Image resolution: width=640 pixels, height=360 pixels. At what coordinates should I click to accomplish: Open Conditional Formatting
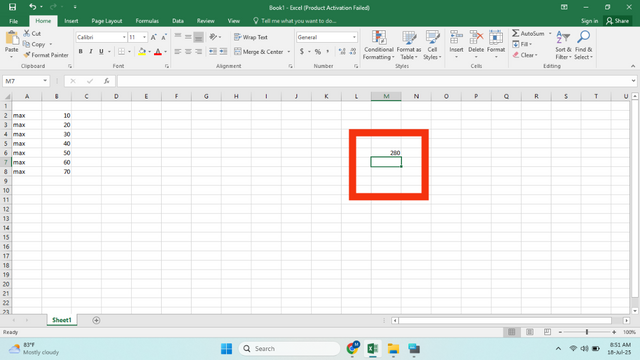point(379,45)
